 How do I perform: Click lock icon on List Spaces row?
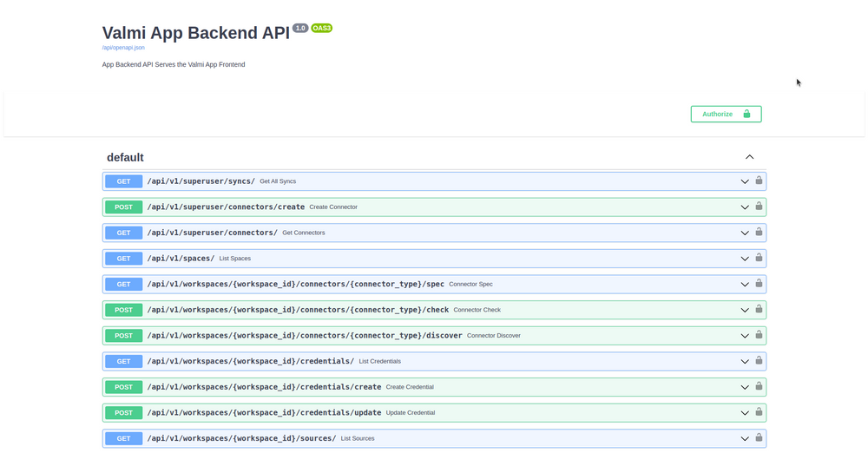759,258
